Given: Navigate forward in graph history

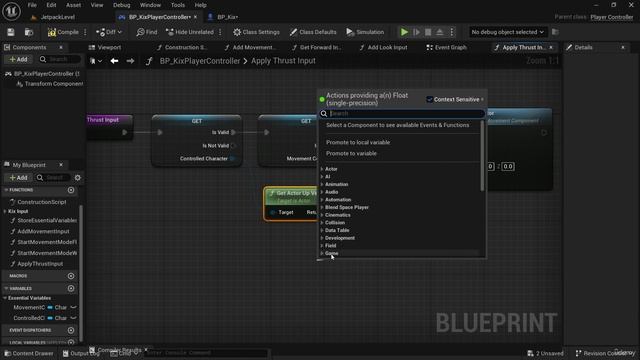Looking at the screenshot, I should click(x=130, y=61).
